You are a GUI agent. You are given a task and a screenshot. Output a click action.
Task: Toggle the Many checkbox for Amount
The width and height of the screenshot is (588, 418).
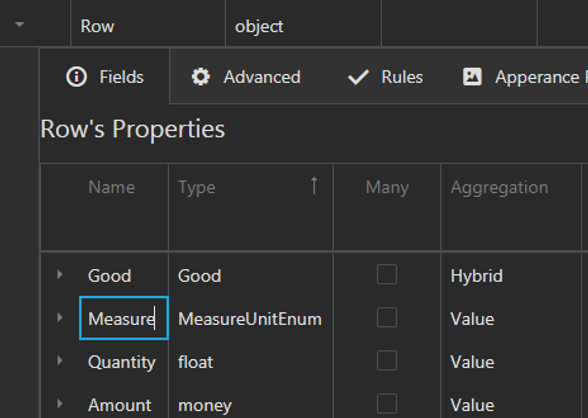(x=387, y=404)
